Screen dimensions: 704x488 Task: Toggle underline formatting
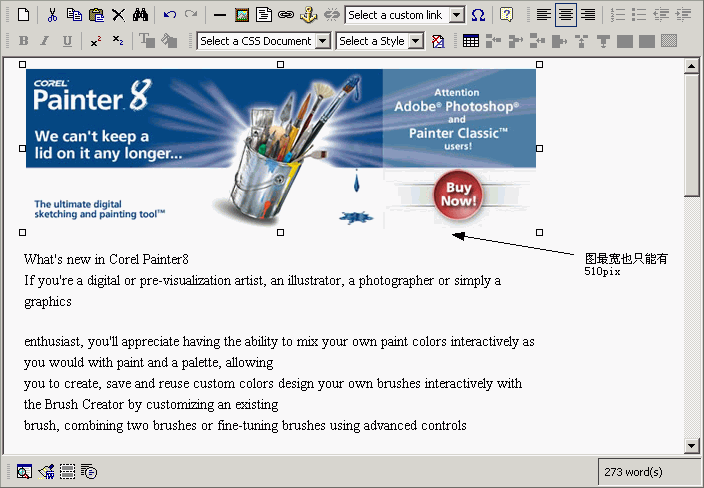67,41
